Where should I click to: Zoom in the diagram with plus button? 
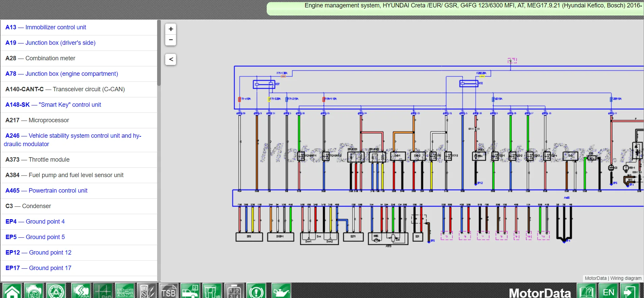point(171,29)
